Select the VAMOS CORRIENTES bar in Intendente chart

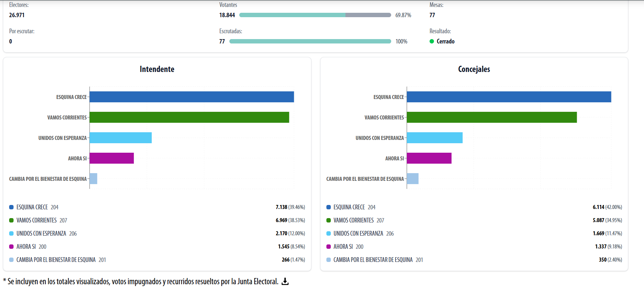(189, 117)
